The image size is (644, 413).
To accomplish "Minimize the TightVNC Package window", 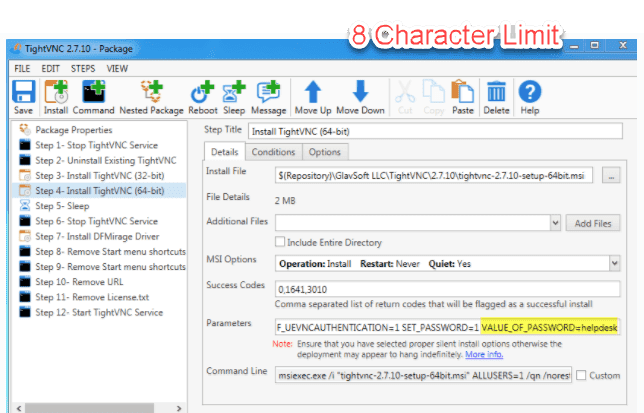I will pyautogui.click(x=574, y=46).
